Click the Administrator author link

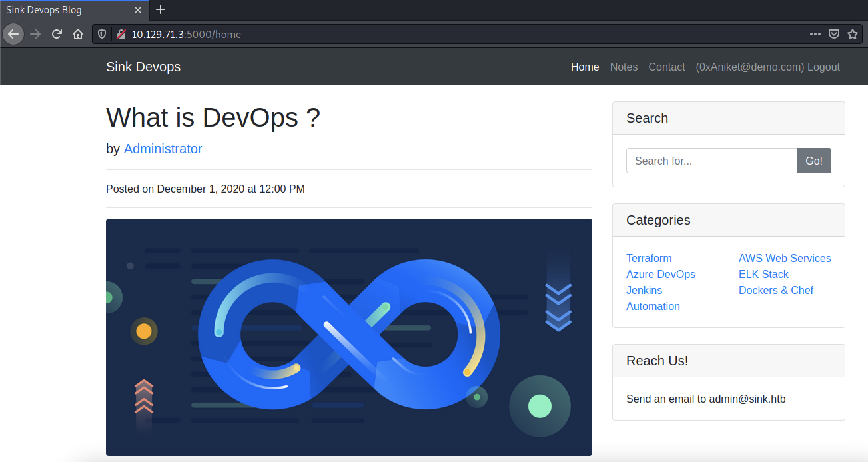coord(163,149)
